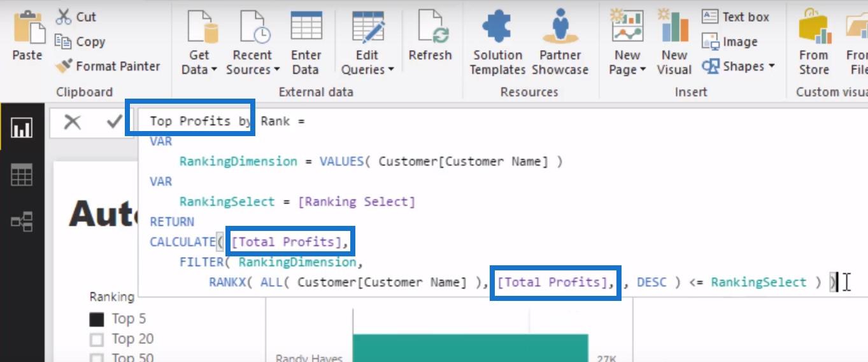Click [Ranking Select] measure in formula
The width and height of the screenshot is (868, 362).
[357, 202]
